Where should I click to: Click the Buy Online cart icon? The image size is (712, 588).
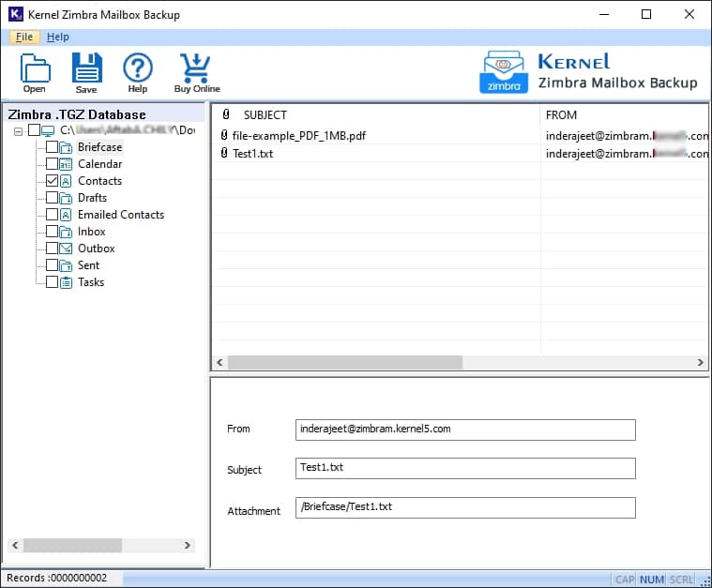[195, 68]
